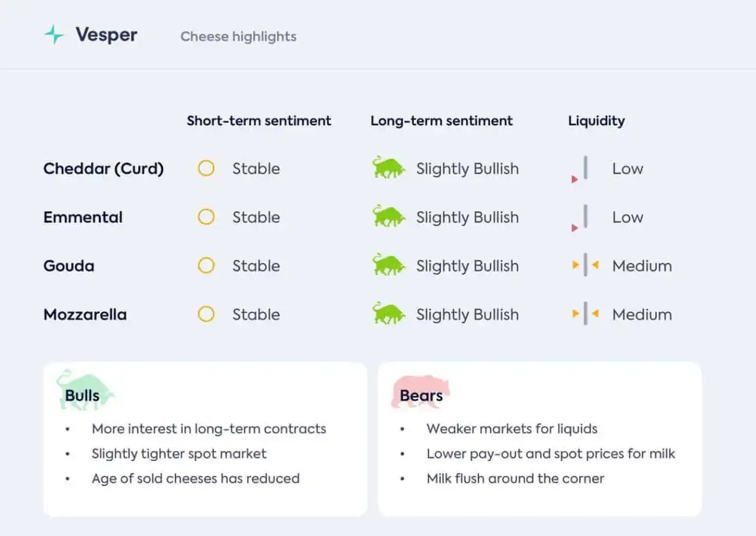This screenshot has height=536, width=756.
Task: Click the green bull icon for Mozzarella
Action: (388, 313)
